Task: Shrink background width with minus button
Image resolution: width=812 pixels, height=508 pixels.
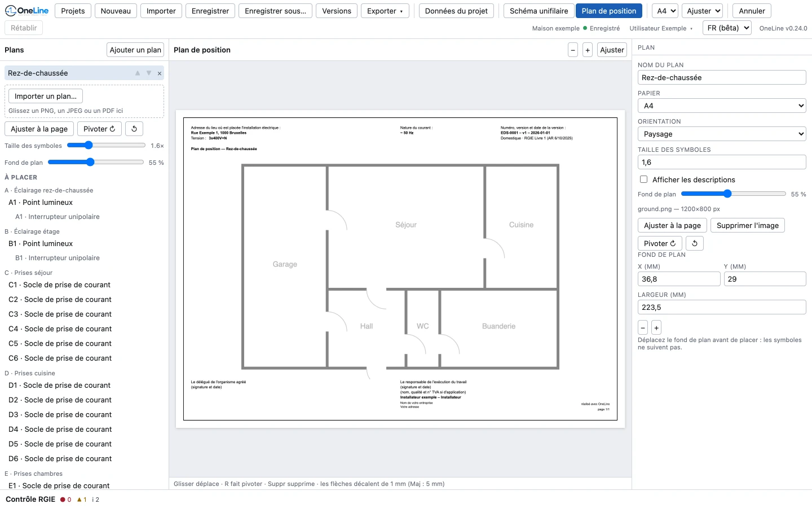Action: click(x=643, y=328)
